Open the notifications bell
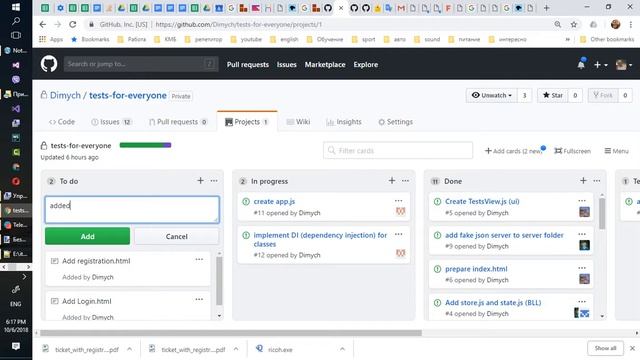The image size is (640, 360). click(581, 64)
